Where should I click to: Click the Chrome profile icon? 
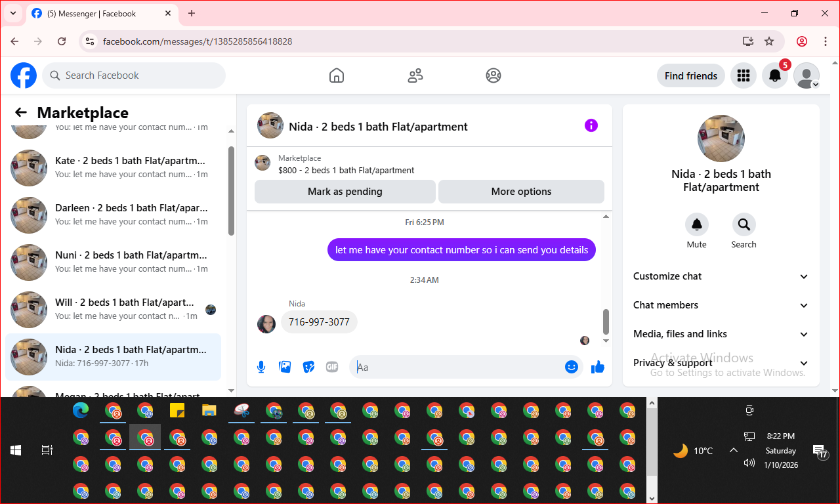click(802, 41)
